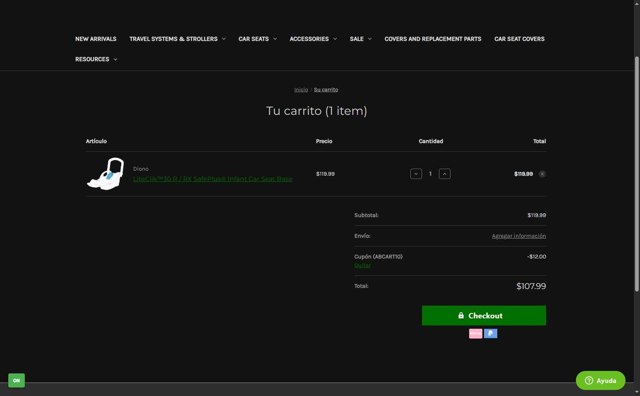Proceed with the green Checkout button

point(484,316)
